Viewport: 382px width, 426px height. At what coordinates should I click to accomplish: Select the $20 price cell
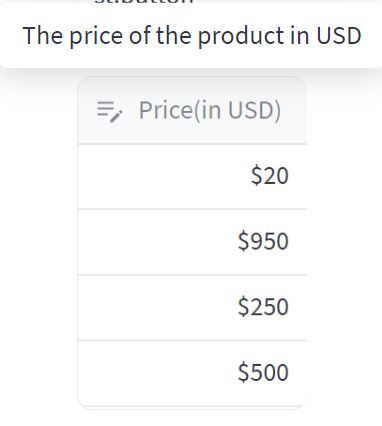pos(192,177)
